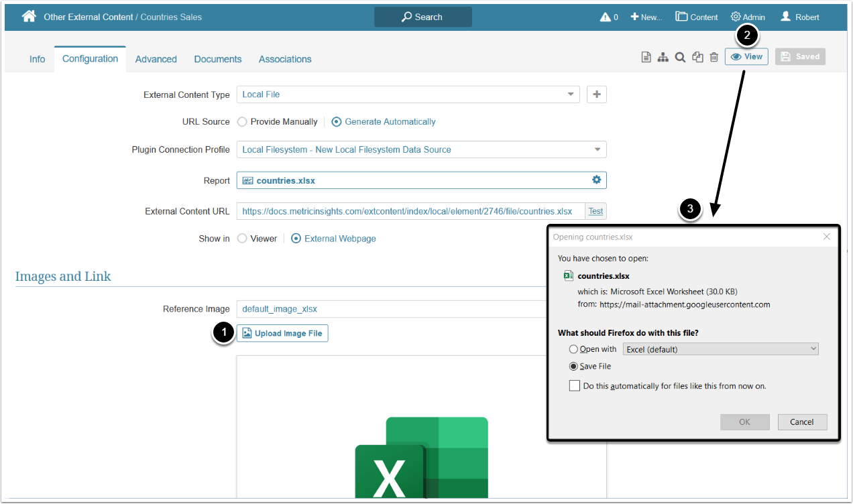Close the Opening countries.xlsx dialog
This screenshot has width=853, height=504.
pos(827,237)
